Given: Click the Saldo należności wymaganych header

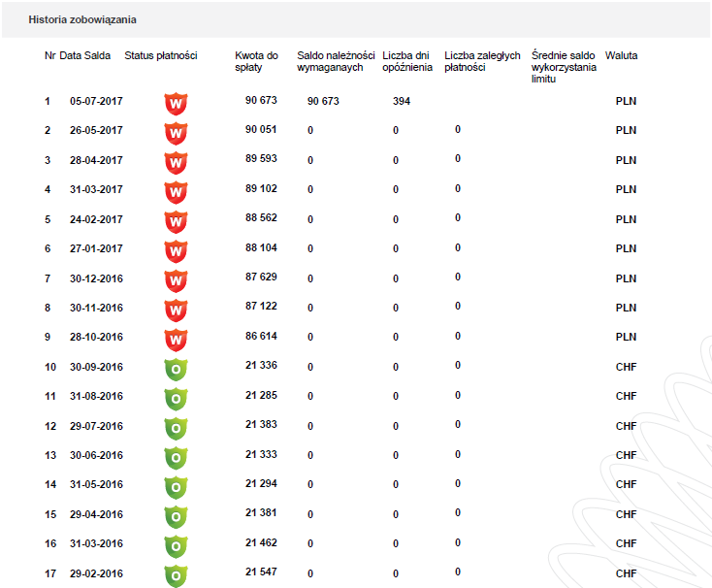Looking at the screenshot, I should [336, 61].
